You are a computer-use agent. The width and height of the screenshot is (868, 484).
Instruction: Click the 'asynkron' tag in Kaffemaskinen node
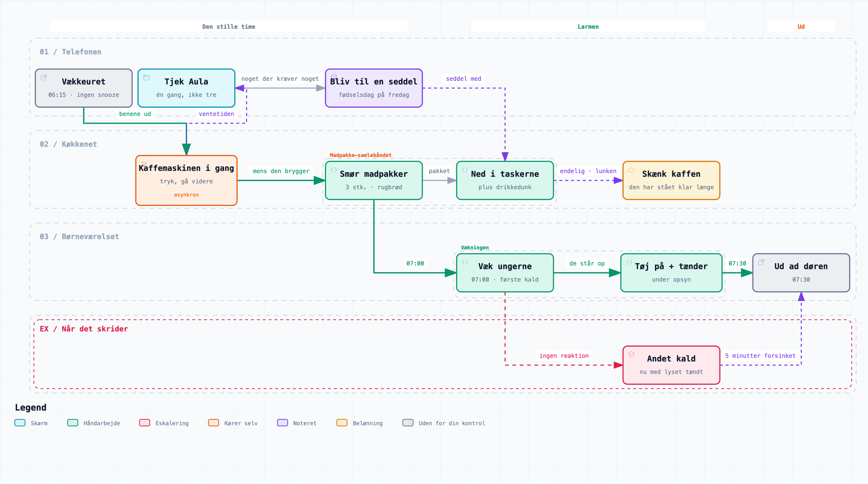[186, 195]
